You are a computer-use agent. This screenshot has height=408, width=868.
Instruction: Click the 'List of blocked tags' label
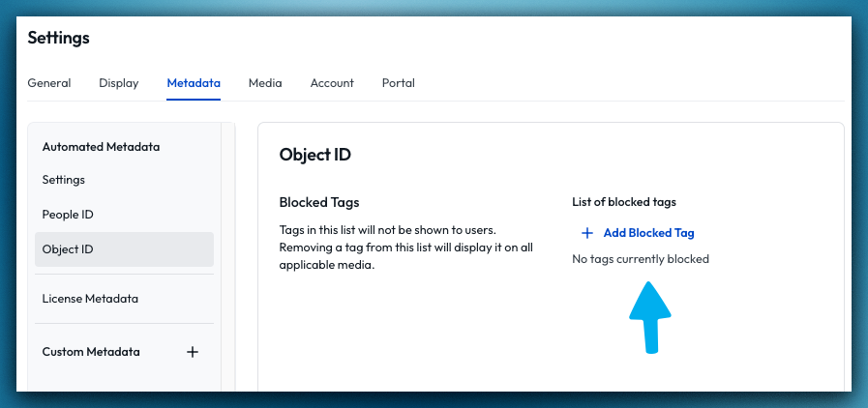click(x=624, y=202)
